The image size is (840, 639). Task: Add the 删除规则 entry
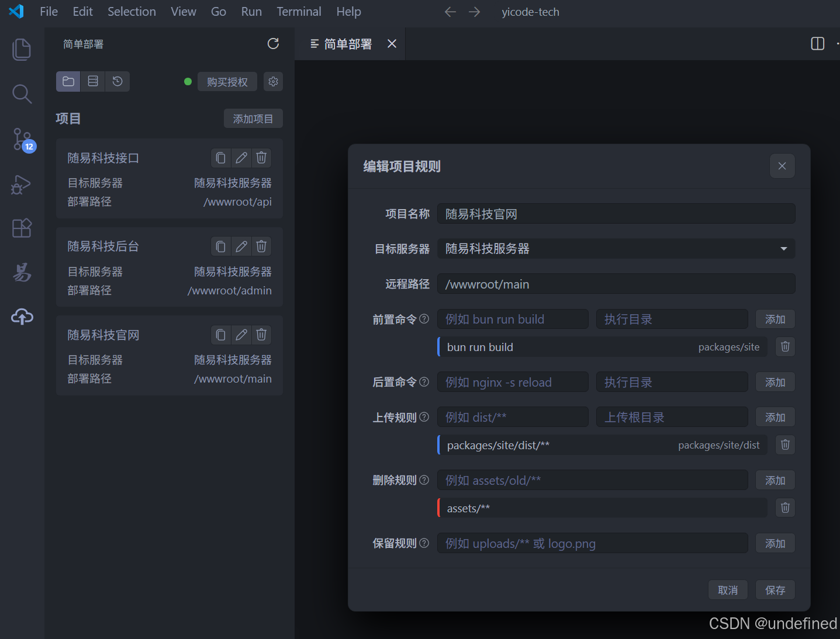(775, 480)
